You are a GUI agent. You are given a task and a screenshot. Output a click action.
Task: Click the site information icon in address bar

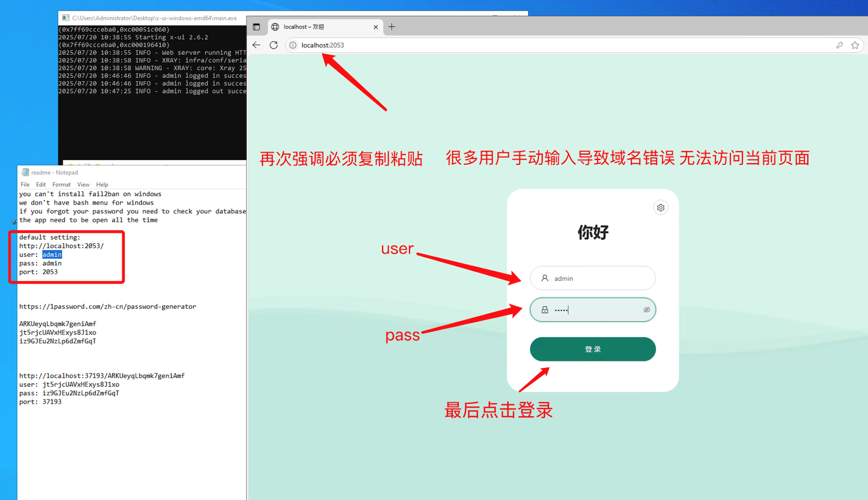(293, 45)
